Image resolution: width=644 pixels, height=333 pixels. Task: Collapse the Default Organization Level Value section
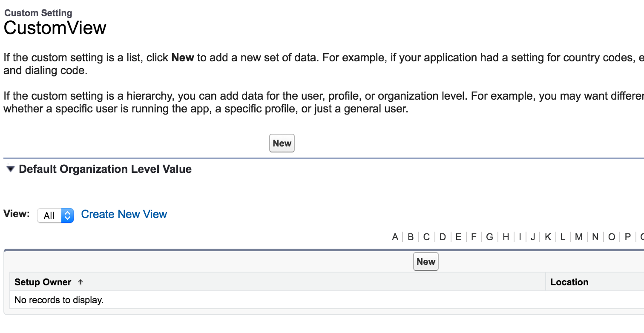click(x=11, y=169)
